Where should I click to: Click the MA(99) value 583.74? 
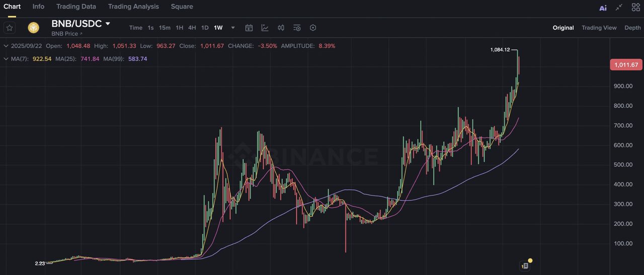pyautogui.click(x=137, y=59)
